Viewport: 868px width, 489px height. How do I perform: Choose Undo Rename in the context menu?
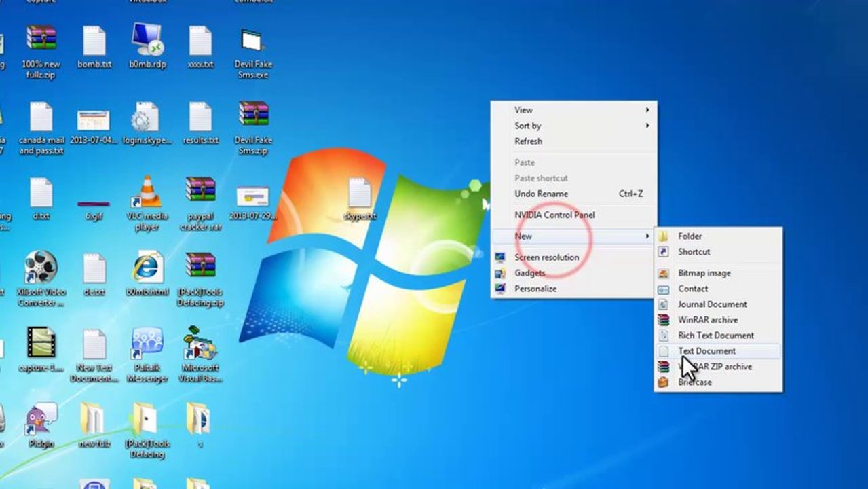click(x=573, y=194)
